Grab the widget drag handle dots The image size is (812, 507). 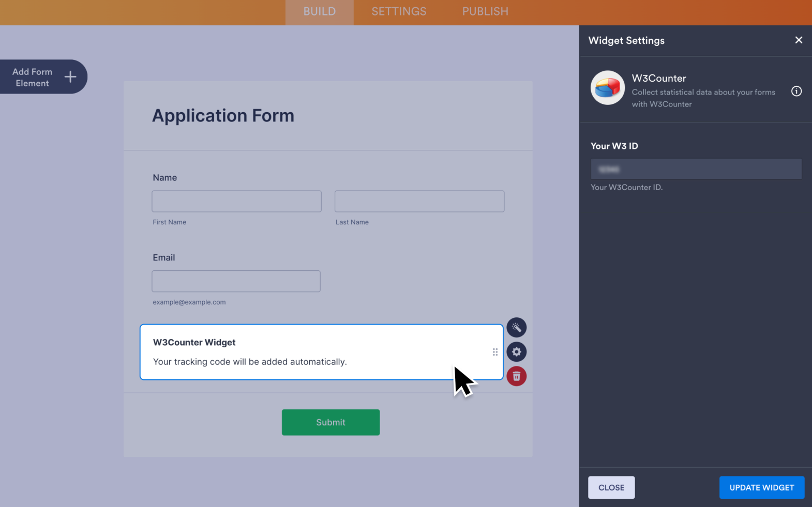pyautogui.click(x=495, y=352)
